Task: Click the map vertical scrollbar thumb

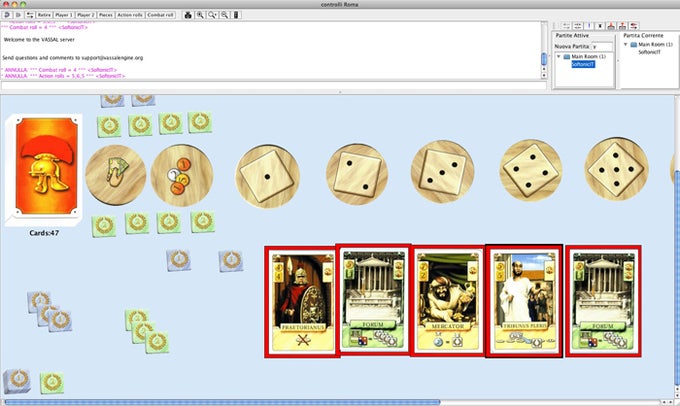Action: [677, 278]
